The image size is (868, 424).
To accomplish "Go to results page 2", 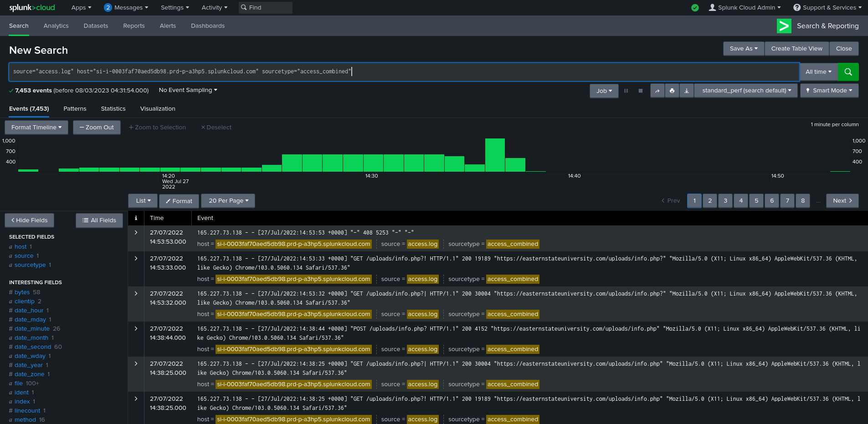I will pyautogui.click(x=710, y=201).
